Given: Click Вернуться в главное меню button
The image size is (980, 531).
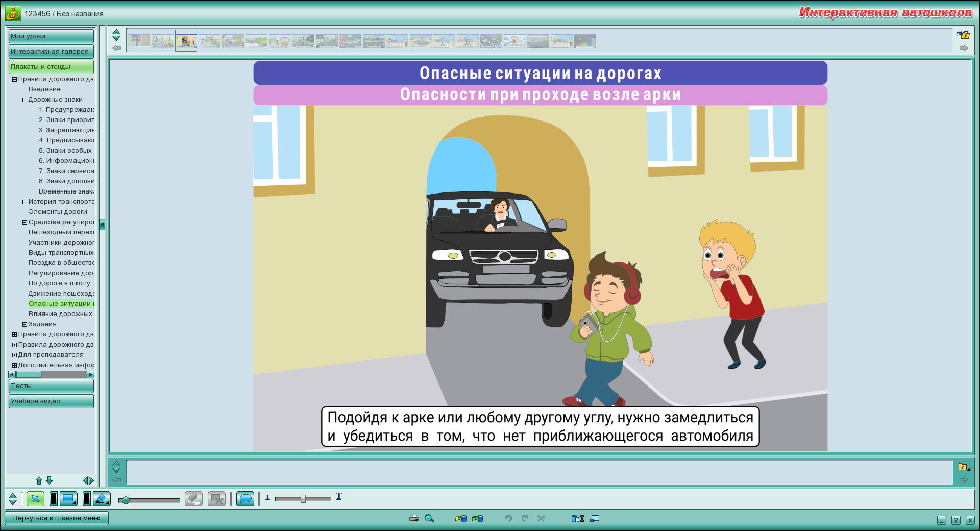Looking at the screenshot, I should tap(57, 518).
